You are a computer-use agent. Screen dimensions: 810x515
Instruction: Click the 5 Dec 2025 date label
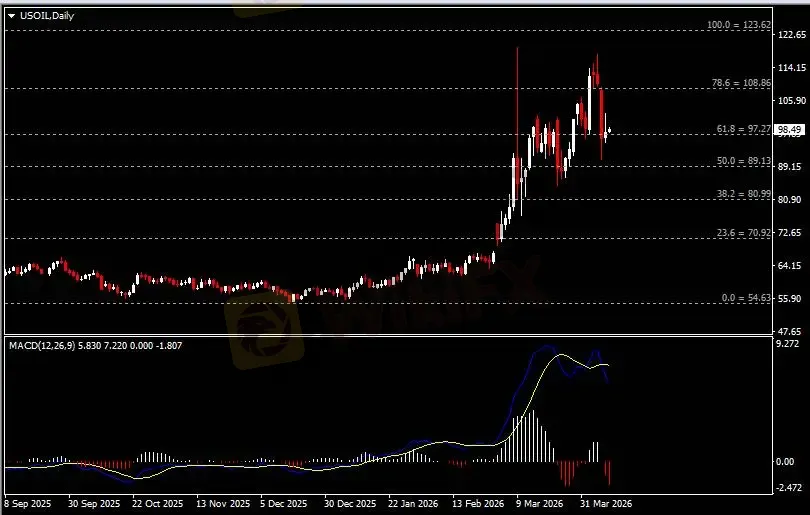[x=284, y=504]
